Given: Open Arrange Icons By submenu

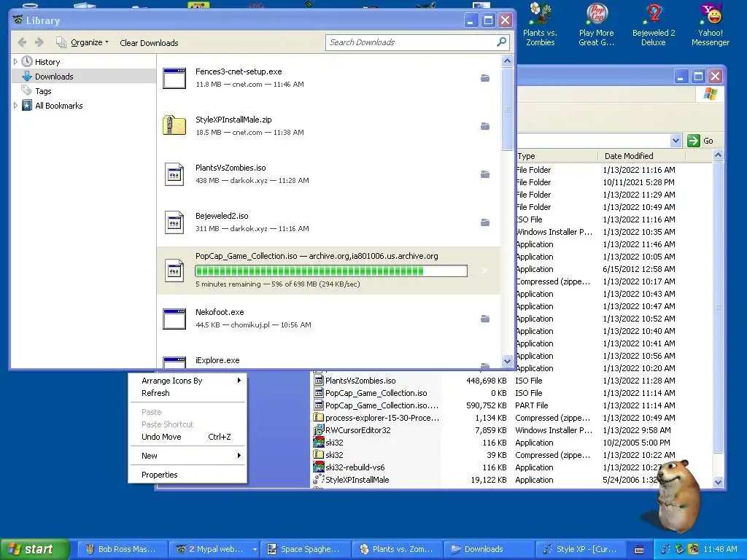Looking at the screenshot, I should point(188,381).
